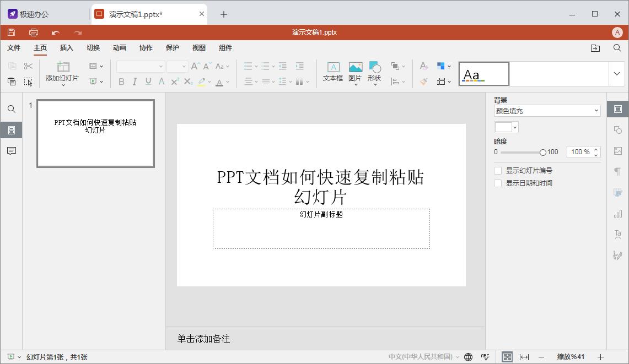This screenshot has width=629, height=364.
Task: Select the slide 1 thumbnail
Action: click(x=95, y=133)
